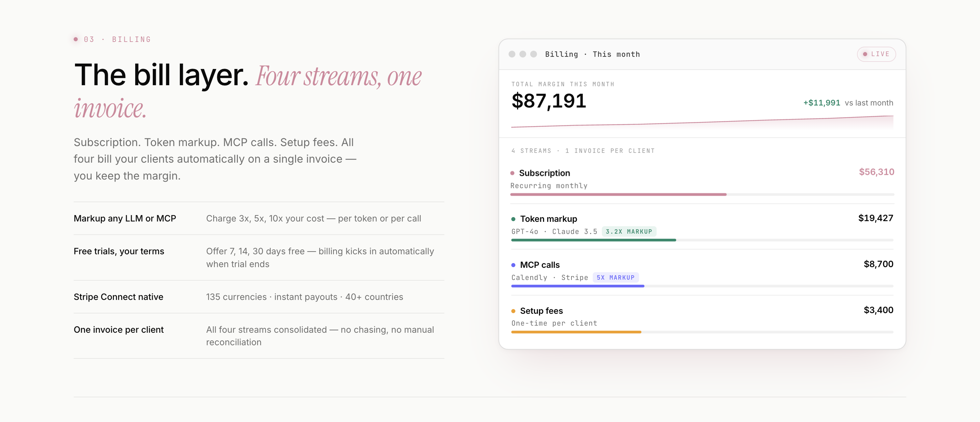Click the $56,310 subscription amount
The width and height of the screenshot is (980, 422).
(877, 172)
